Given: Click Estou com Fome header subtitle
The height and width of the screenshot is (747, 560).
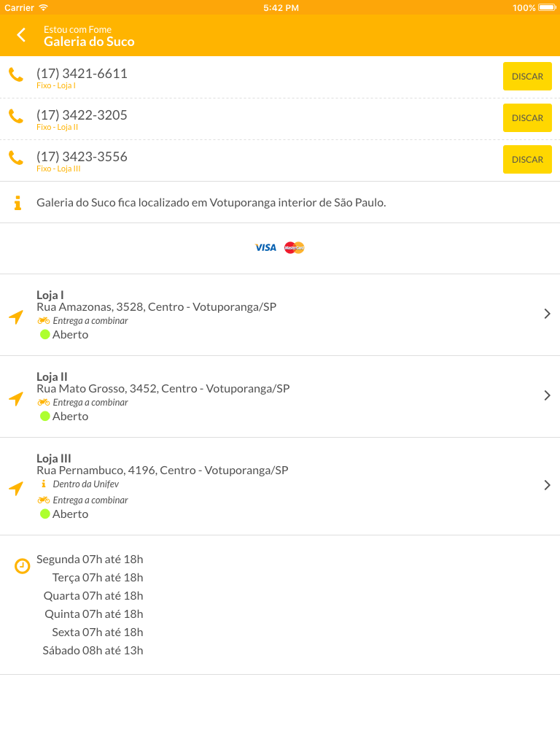Looking at the screenshot, I should (x=77, y=29).
